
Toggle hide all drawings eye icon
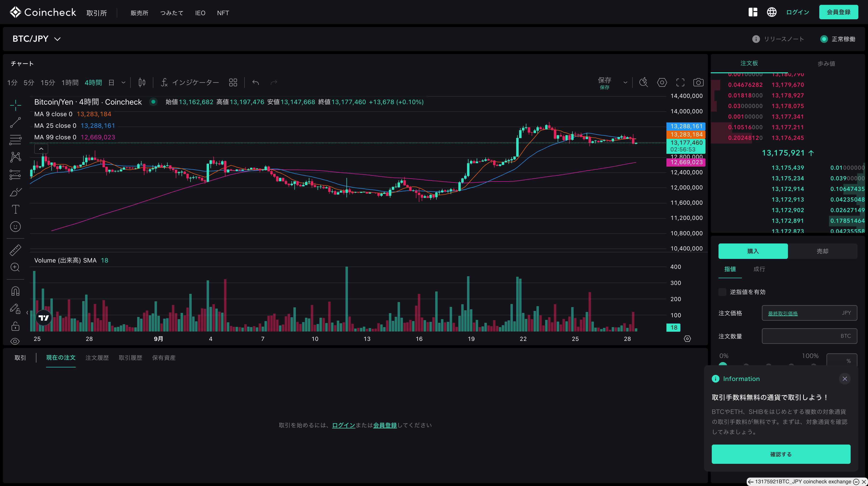pyautogui.click(x=15, y=341)
